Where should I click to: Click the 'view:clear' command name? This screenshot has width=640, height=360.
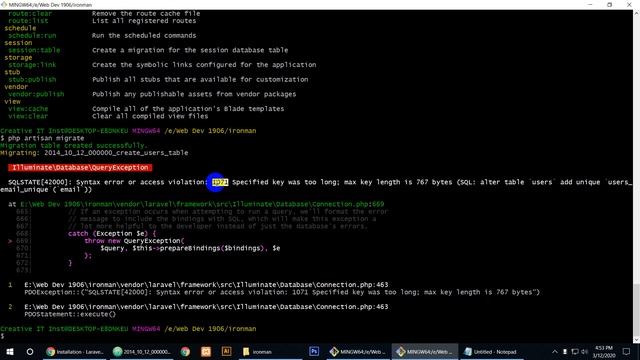point(28,116)
